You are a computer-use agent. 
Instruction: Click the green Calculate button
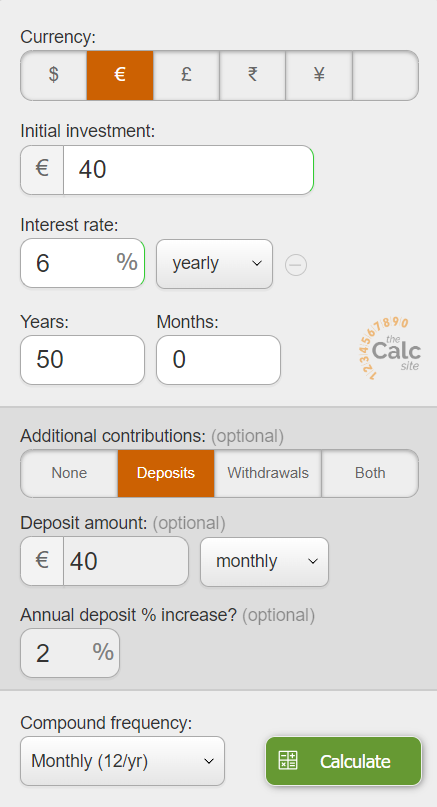click(x=344, y=761)
